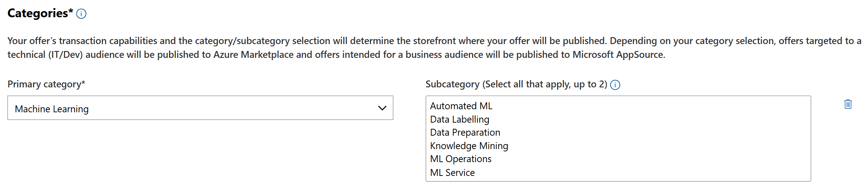Screen dimensions: 868x192
Task: Select ML Operations subcategory
Action: coord(461,159)
